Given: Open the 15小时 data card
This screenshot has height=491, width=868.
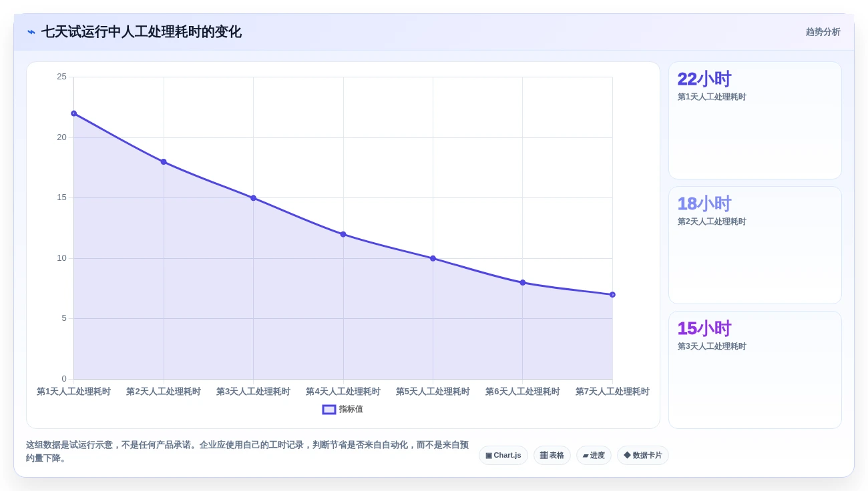Looking at the screenshot, I should click(755, 370).
